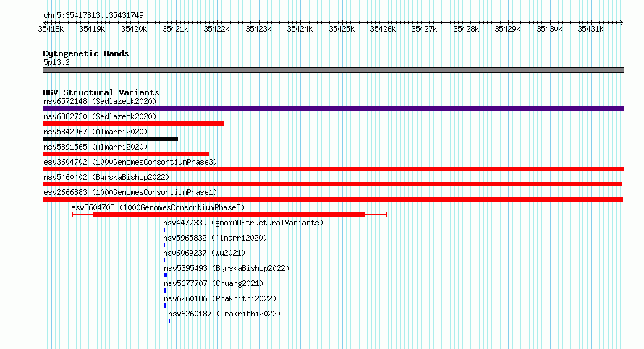The width and height of the screenshot is (644, 349).
Task: Open nsv5460402 (ByrskaBishop2022) label
Action: click(106, 177)
